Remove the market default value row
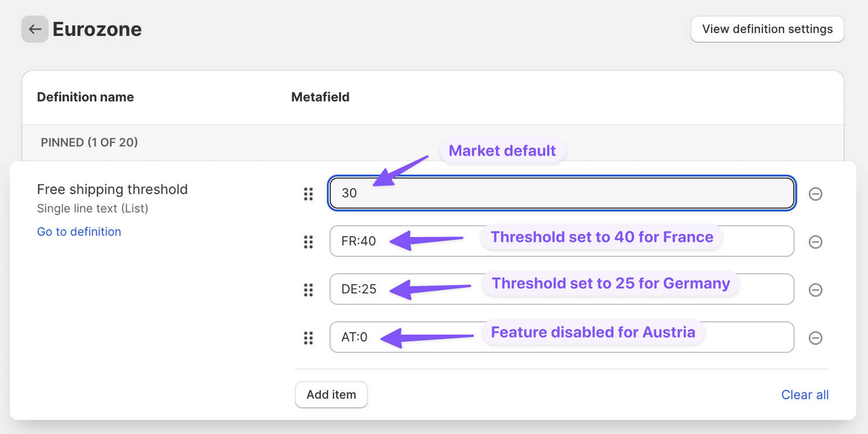 816,194
